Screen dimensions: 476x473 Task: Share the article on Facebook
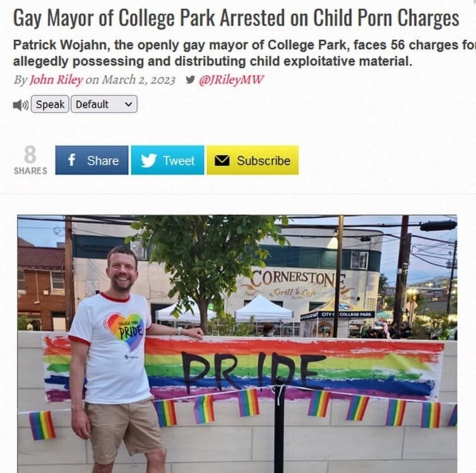pos(92,160)
